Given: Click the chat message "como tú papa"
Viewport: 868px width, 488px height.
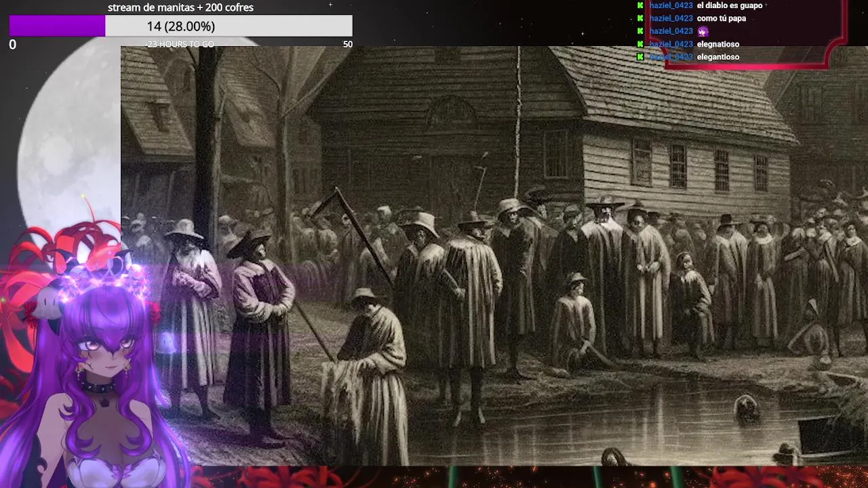Looking at the screenshot, I should [x=722, y=18].
